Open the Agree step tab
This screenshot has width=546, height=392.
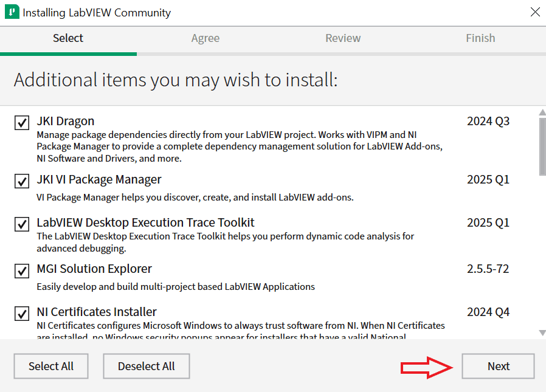206,38
